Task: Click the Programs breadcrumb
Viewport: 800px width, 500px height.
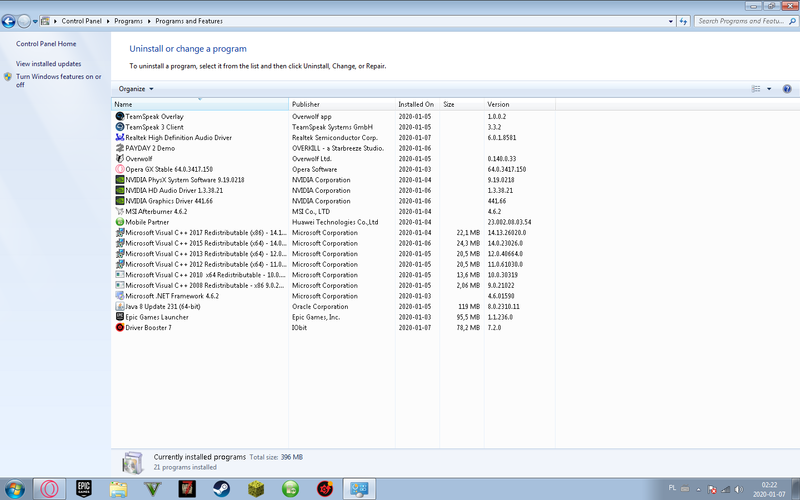Action: (x=129, y=21)
